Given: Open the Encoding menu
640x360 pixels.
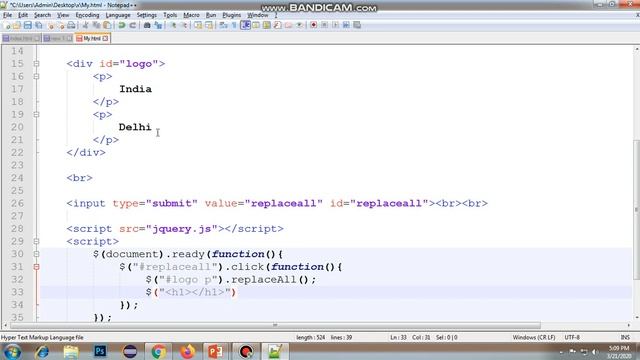Looking at the screenshot, I should click(87, 15).
